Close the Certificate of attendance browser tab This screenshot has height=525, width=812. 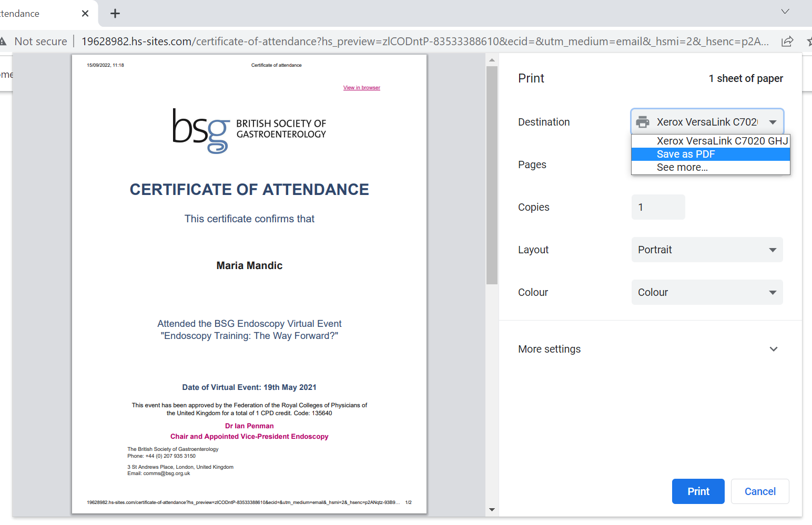(x=85, y=14)
